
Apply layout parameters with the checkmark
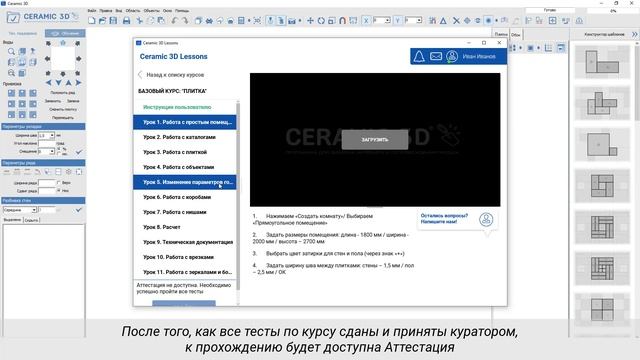tap(79, 151)
